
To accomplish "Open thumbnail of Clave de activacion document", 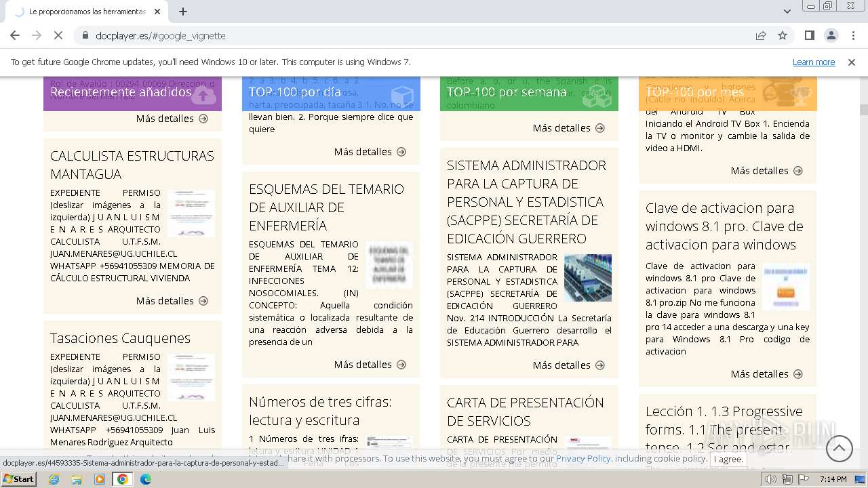I will (786, 287).
